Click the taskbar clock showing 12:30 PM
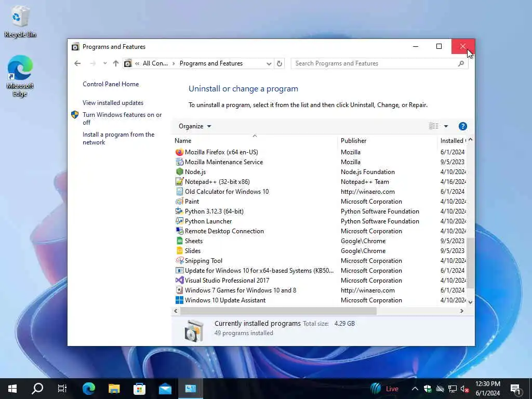Viewport: 532px width, 399px height. click(x=487, y=389)
